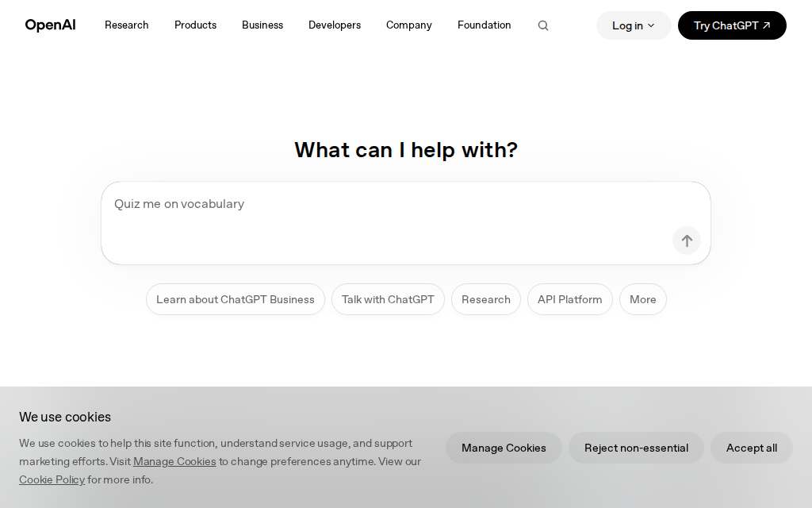Select the Learn about ChatGPT Business chip
The width and height of the screenshot is (812, 508).
pos(235,299)
